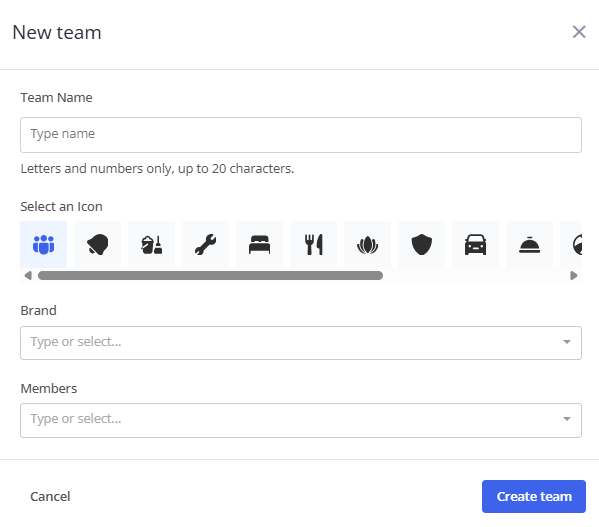This screenshot has height=527, width=599.
Task: Pick the fork and knife dining icon
Action: click(x=314, y=244)
